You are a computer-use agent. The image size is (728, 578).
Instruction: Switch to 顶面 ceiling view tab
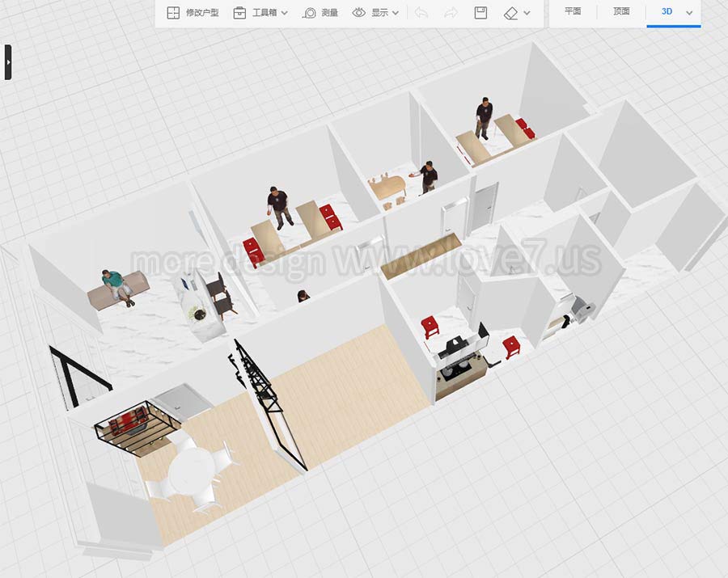pos(621,11)
